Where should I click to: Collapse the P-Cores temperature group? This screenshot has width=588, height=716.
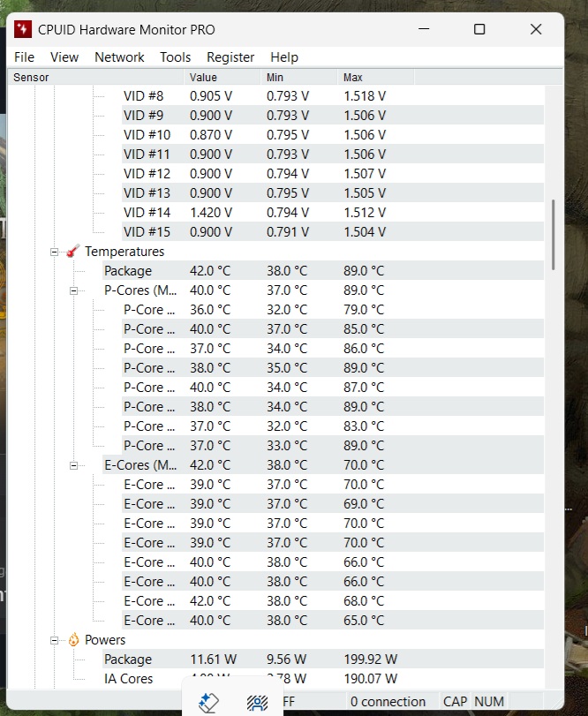coord(74,290)
